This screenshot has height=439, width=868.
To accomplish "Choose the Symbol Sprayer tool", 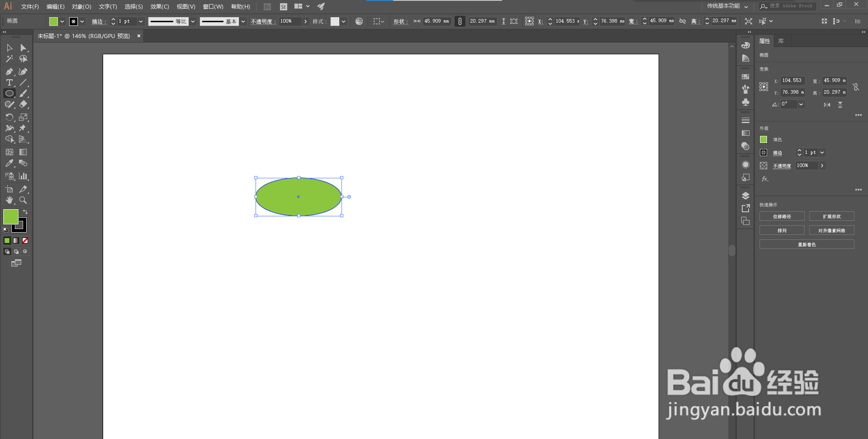I will [x=9, y=176].
